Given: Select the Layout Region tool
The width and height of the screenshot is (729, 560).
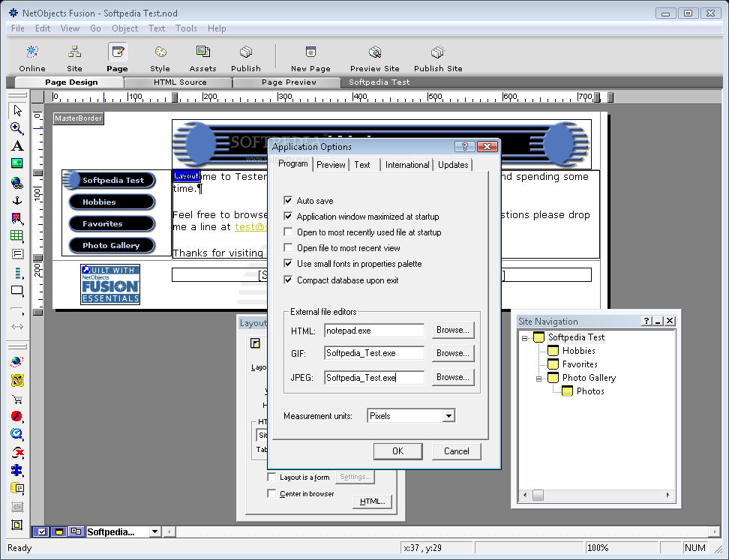Looking at the screenshot, I should point(17,253).
